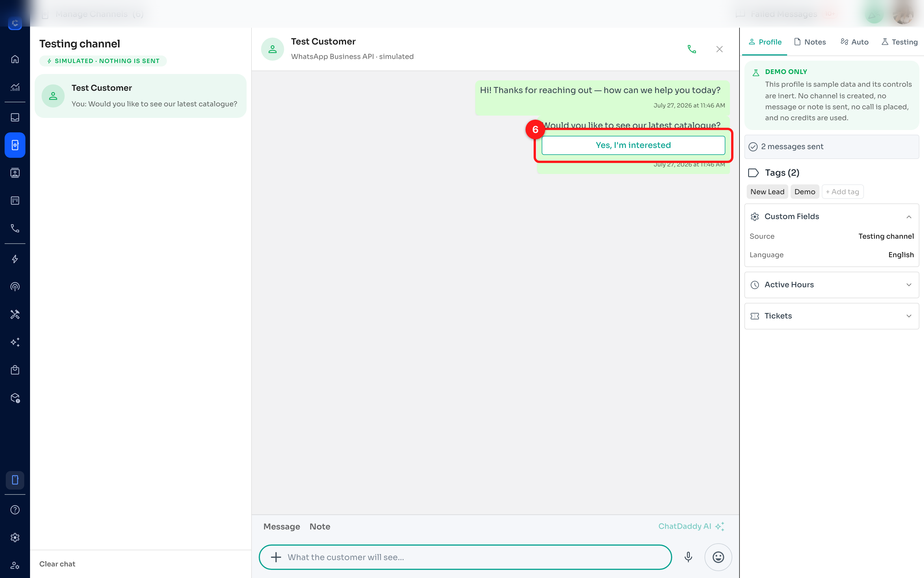Switch to the Testing tab
This screenshot has width=924, height=578.
pyautogui.click(x=899, y=42)
